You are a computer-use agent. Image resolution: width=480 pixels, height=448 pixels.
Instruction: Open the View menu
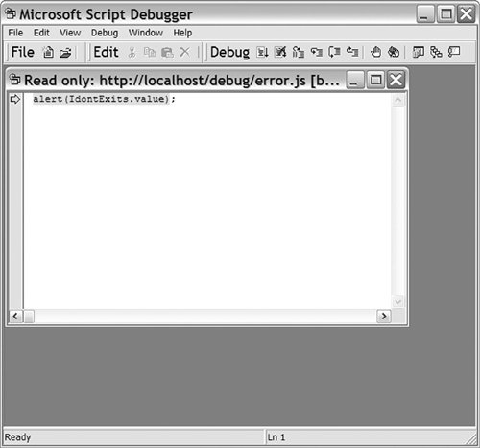(x=70, y=33)
